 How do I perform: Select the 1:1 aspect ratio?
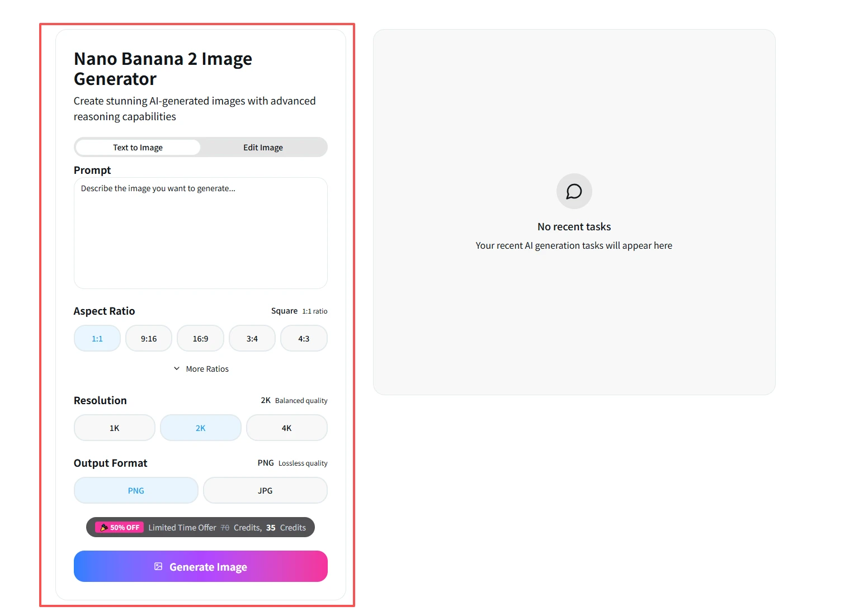pos(97,339)
